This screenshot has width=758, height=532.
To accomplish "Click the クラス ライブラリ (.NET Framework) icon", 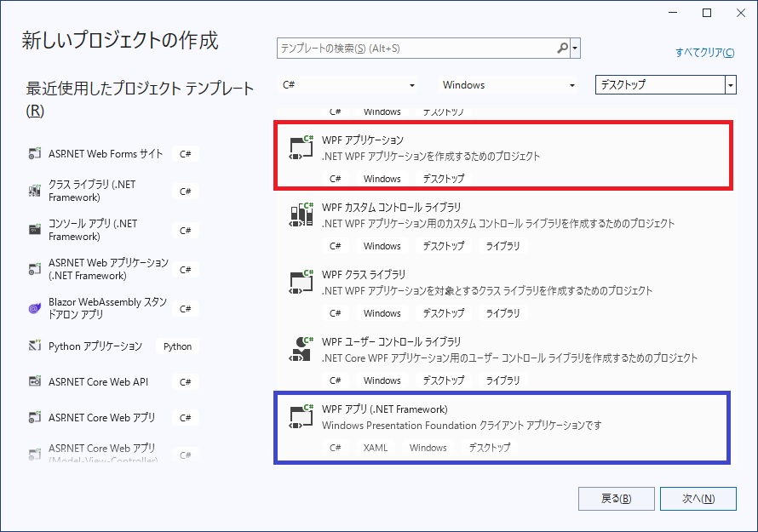I will [x=34, y=191].
